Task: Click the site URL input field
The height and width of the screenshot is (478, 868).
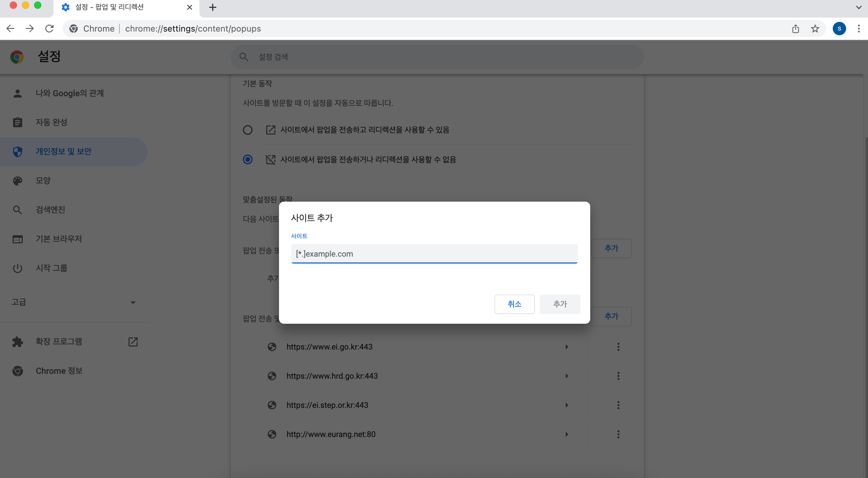Action: coord(434,254)
